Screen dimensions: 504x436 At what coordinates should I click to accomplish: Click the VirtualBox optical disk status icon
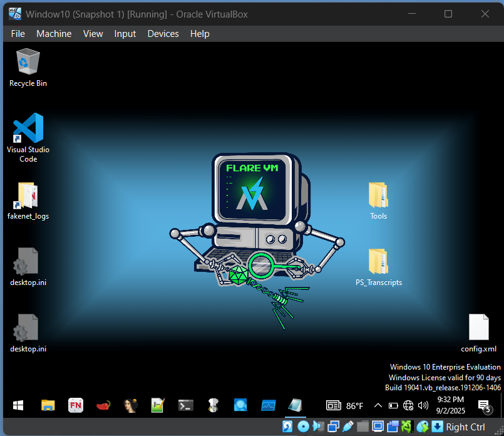(303, 427)
